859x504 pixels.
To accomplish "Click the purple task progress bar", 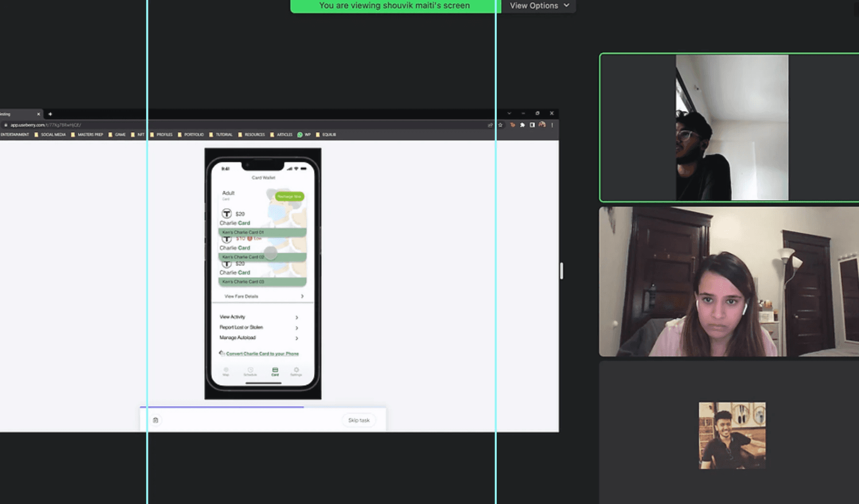I will tap(222, 407).
